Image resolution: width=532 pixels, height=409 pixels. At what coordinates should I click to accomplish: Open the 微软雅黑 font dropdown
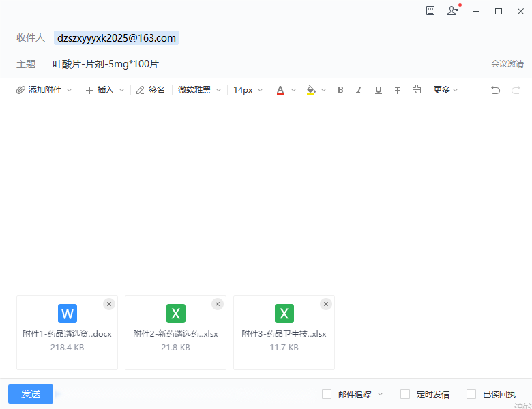click(x=199, y=90)
